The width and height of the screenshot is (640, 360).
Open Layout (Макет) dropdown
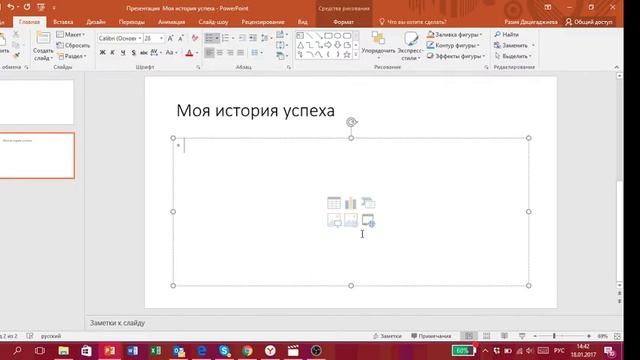[71, 35]
